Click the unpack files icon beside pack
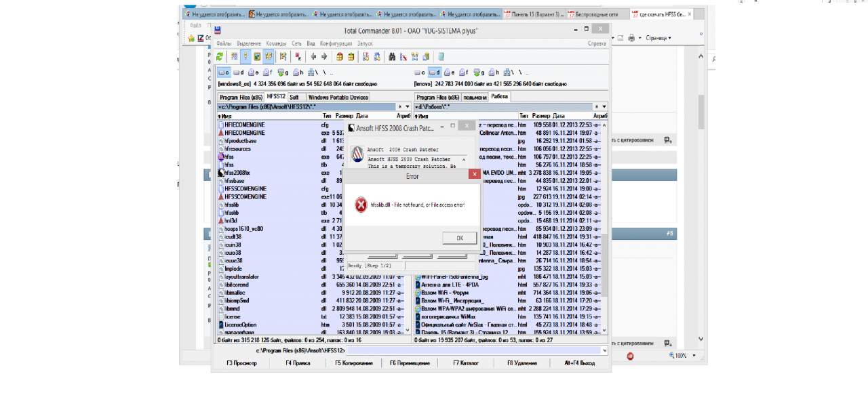This screenshot has height=414, width=868. click(351, 57)
